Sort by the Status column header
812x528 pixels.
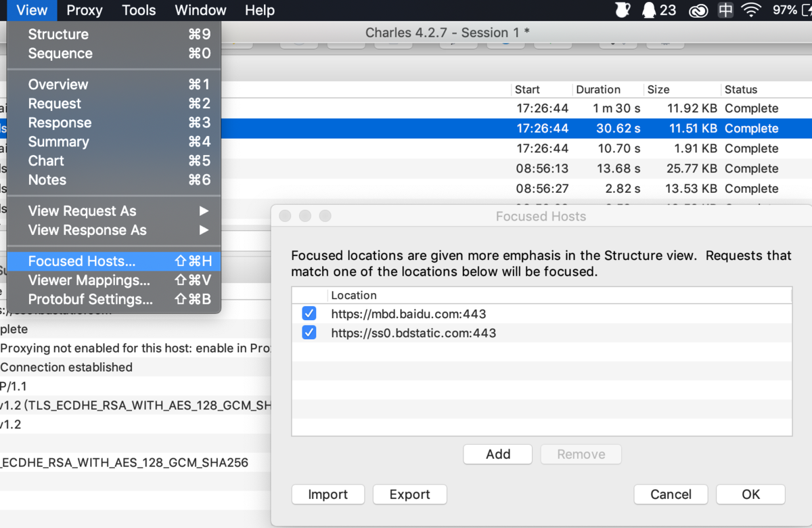click(x=766, y=89)
